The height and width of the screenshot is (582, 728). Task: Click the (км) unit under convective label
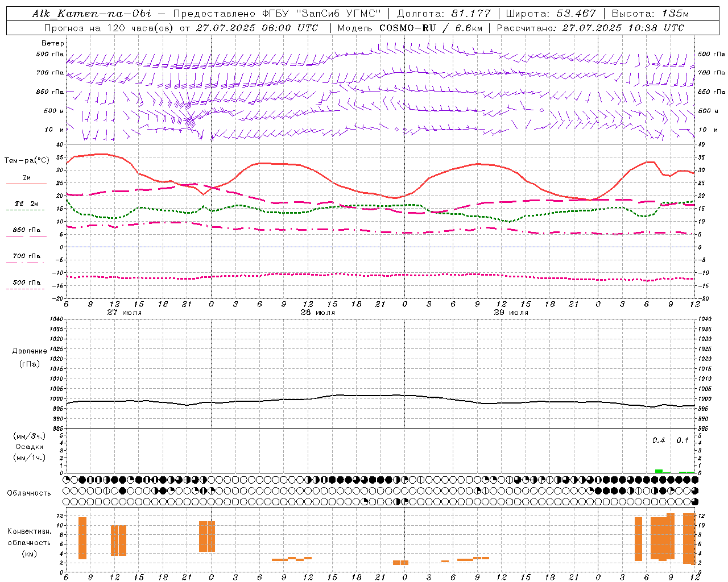[x=29, y=554]
